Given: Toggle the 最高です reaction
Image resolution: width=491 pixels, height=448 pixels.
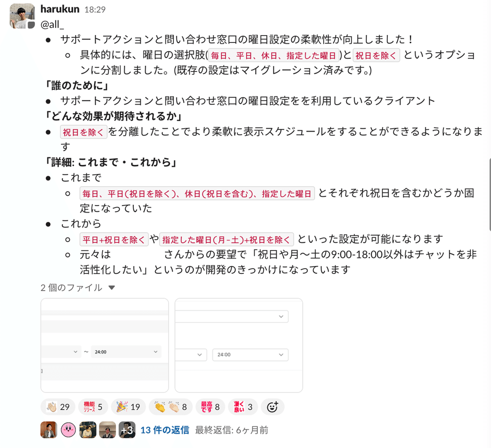Looking at the screenshot, I should [x=210, y=407].
